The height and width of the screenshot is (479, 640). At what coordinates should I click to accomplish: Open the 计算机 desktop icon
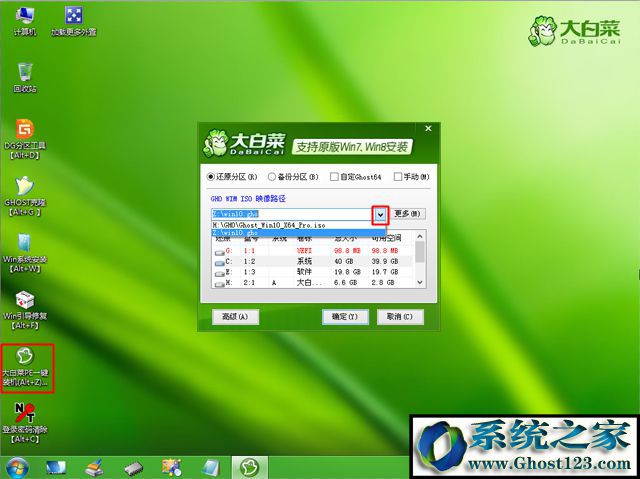point(24,21)
